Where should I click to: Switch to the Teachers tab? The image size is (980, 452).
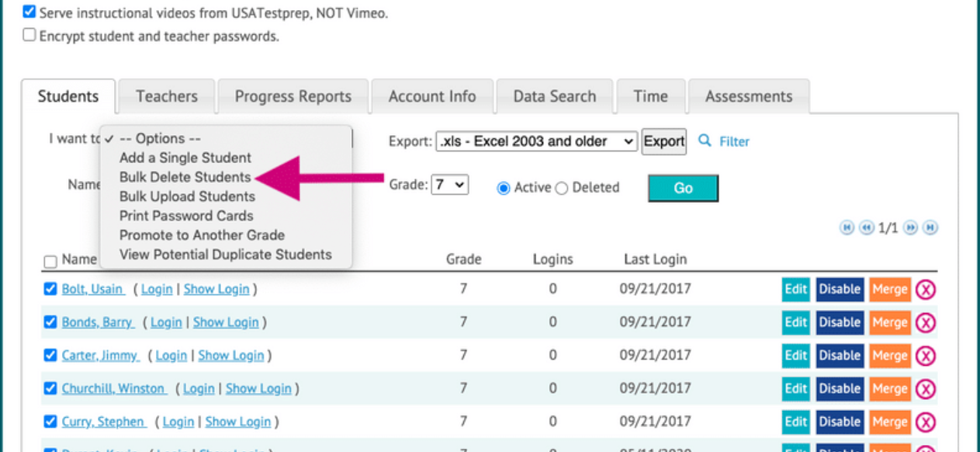(x=167, y=96)
